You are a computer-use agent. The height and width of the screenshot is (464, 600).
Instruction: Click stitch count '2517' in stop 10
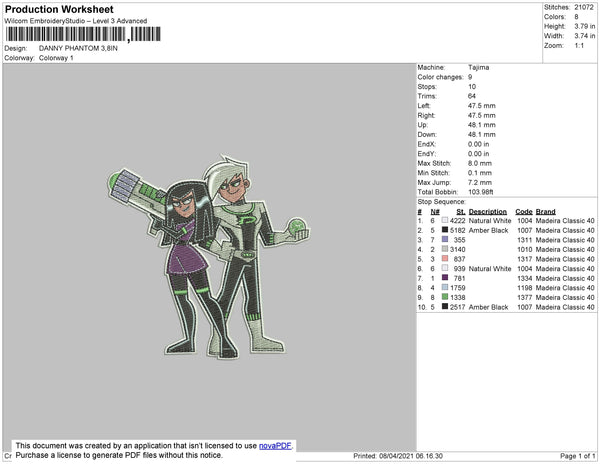[458, 307]
